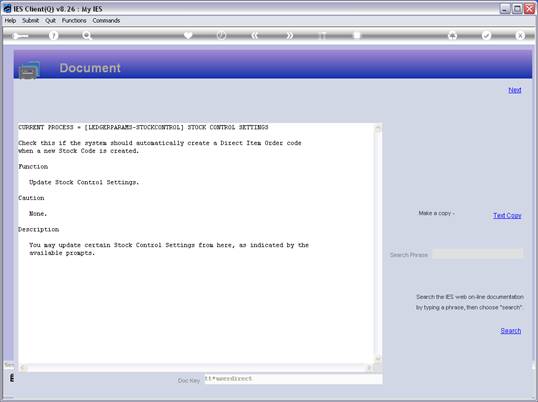Follow the Next link
Screen dimensions: 538x402
click(x=515, y=90)
